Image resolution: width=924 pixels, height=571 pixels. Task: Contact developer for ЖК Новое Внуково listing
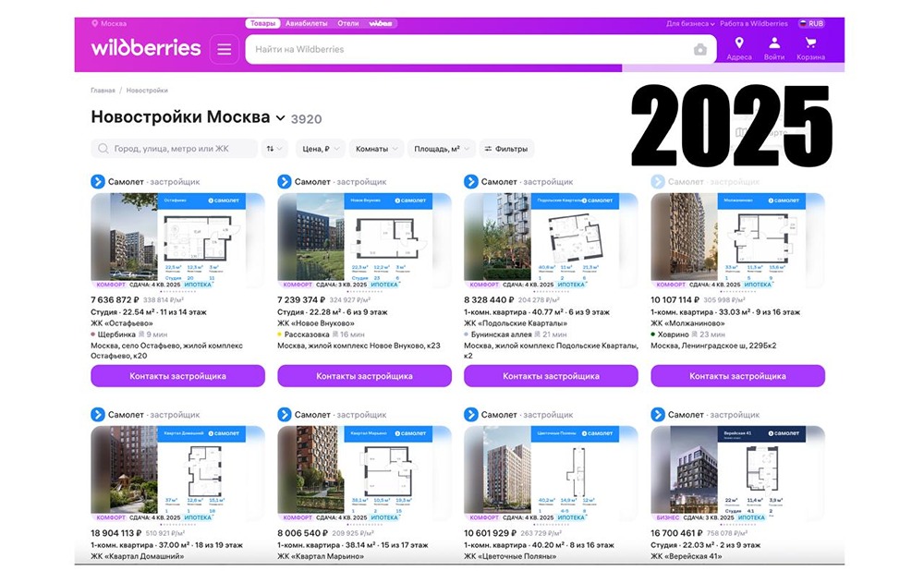(x=365, y=376)
